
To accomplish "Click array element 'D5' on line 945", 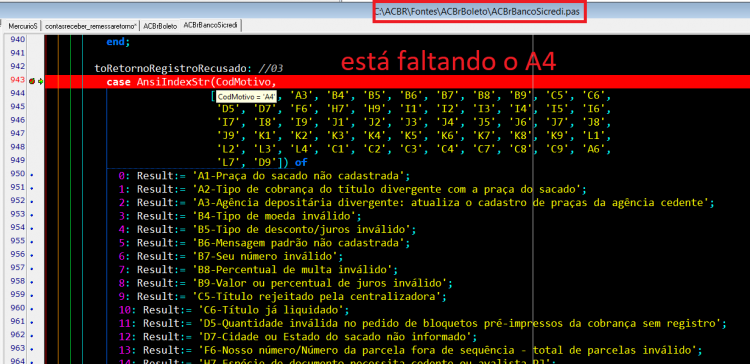I will (x=229, y=109).
